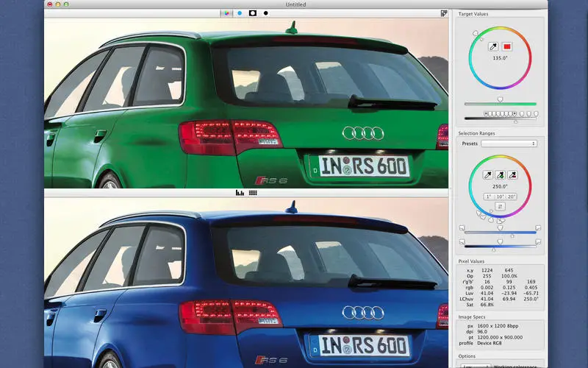Click the invert selection arrows button

[500, 207]
